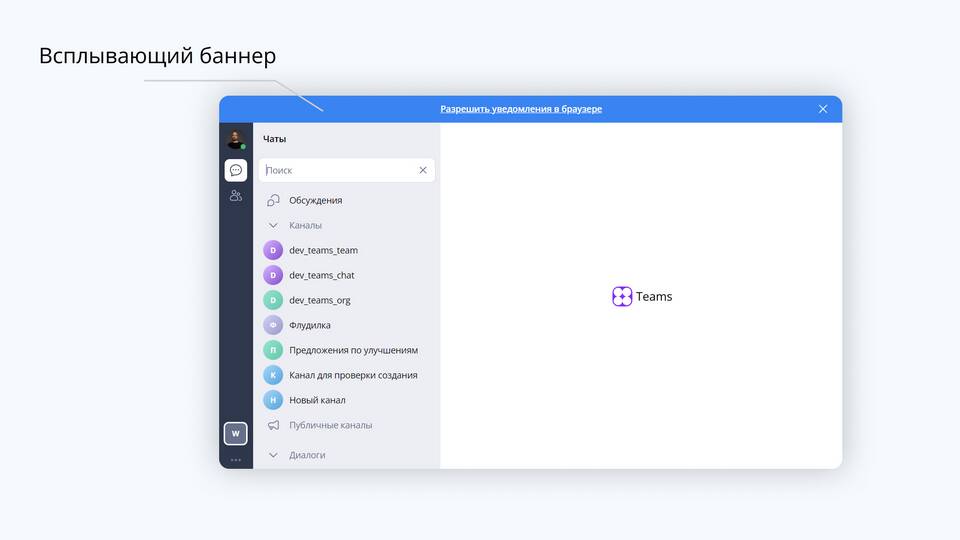
Task: Collapse the Каналы section chevron
Action: [x=273, y=225]
